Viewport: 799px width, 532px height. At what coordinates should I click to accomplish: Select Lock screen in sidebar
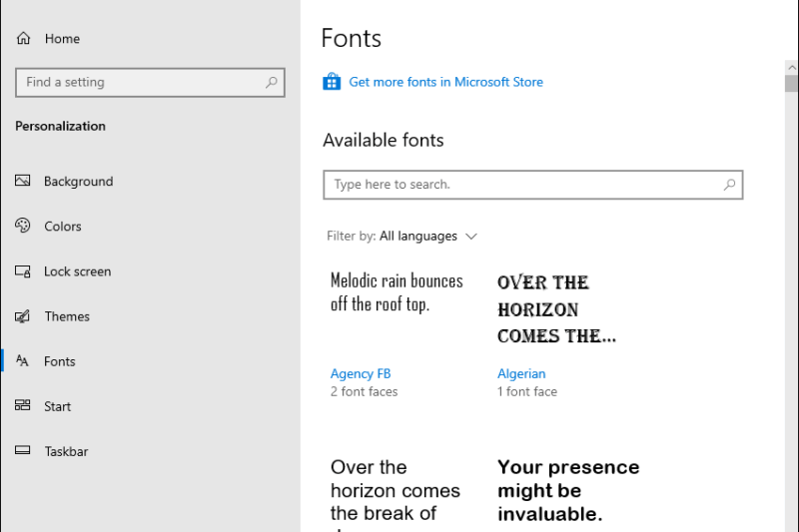[x=78, y=271]
